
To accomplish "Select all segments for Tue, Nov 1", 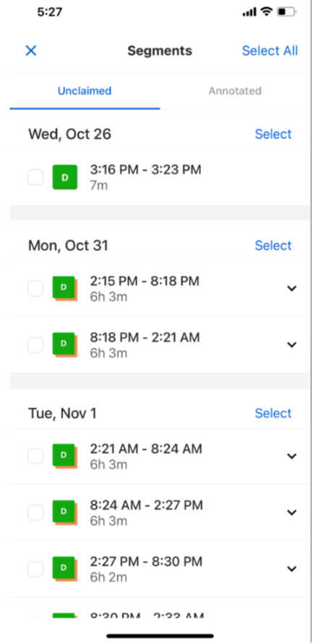I will 273,413.
